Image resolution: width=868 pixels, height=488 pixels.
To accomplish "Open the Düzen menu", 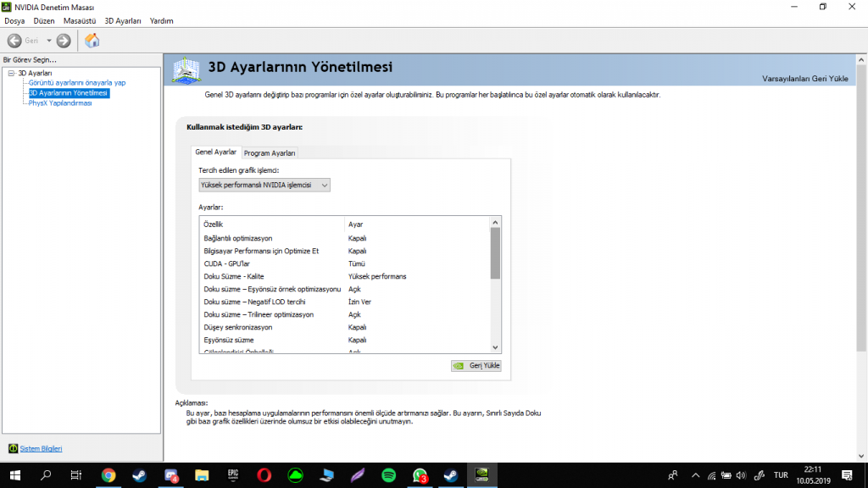I will 44,21.
